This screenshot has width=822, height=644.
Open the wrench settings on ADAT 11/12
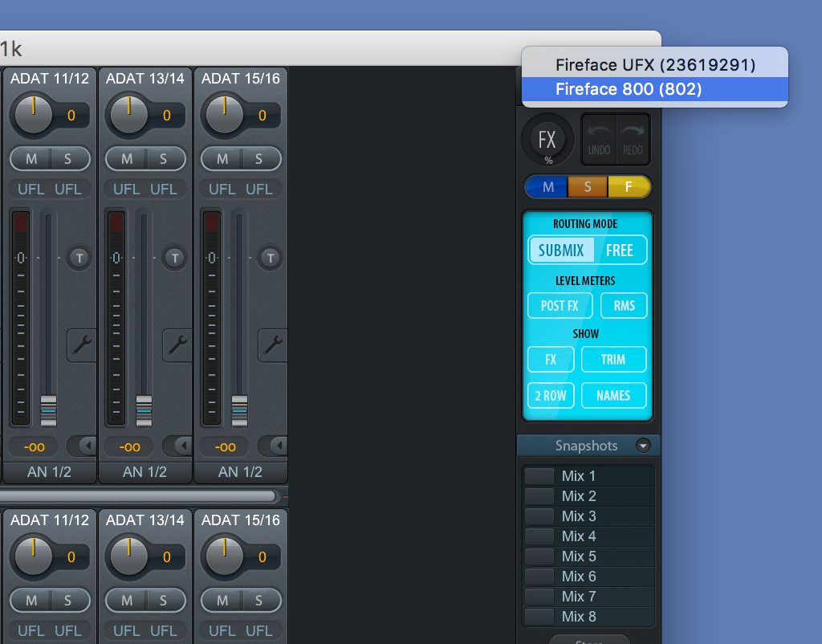pyautogui.click(x=80, y=345)
